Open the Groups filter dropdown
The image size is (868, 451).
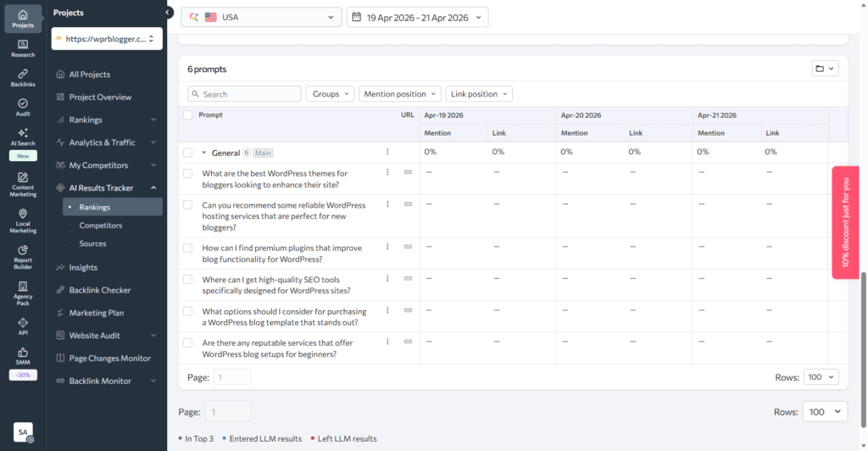click(x=330, y=94)
